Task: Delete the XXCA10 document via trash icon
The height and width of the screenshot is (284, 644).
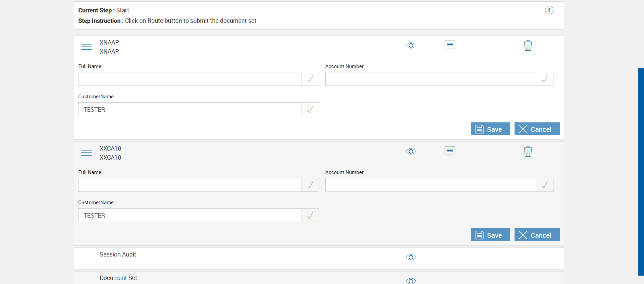Action: [x=528, y=151]
